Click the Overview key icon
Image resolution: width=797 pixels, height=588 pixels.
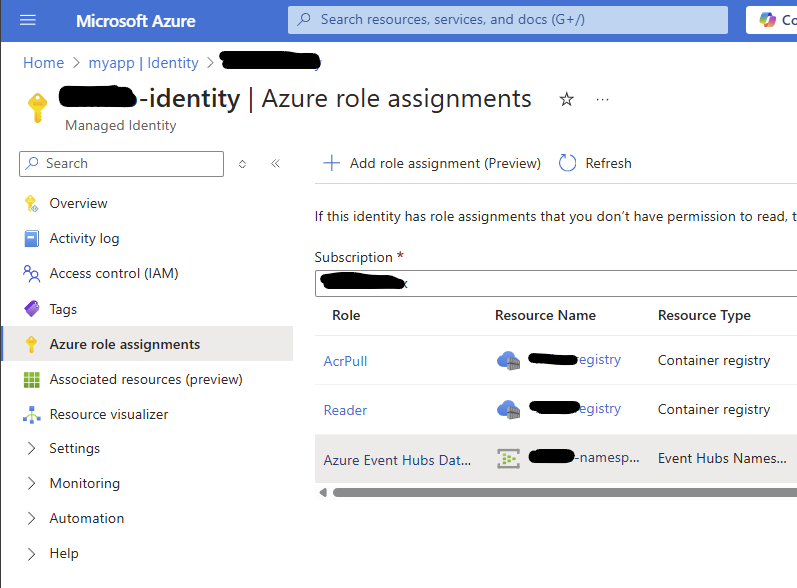pyautogui.click(x=31, y=204)
